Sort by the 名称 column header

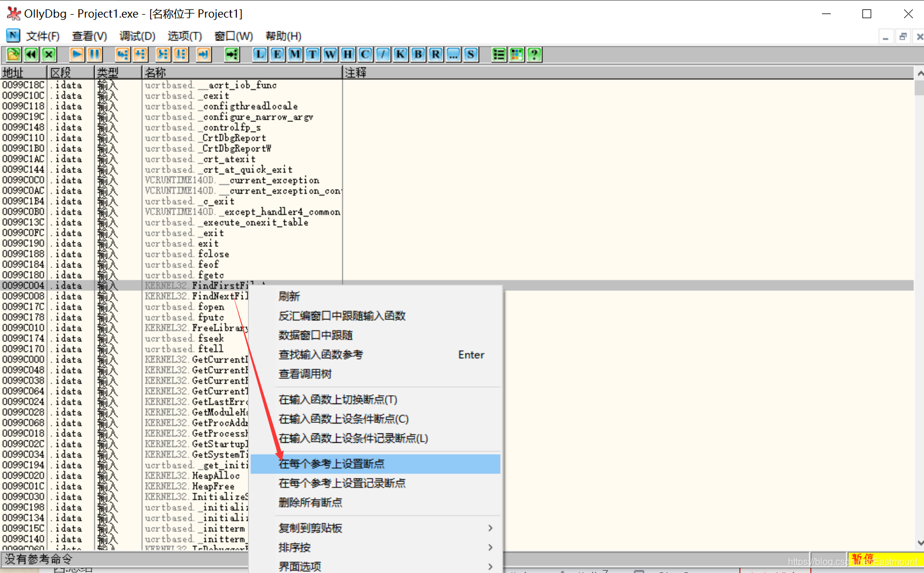tap(242, 72)
